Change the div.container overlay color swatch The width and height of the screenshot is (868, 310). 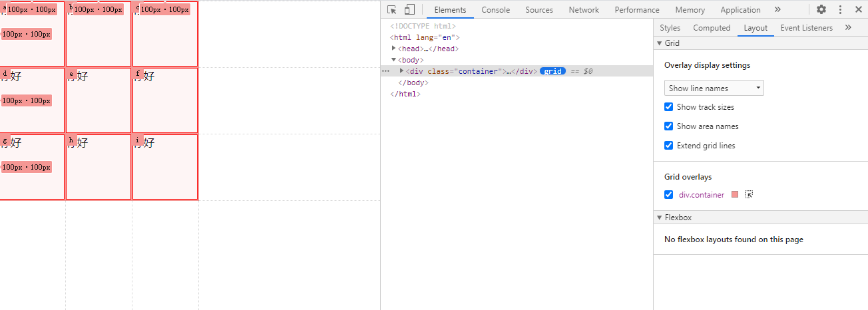point(735,194)
